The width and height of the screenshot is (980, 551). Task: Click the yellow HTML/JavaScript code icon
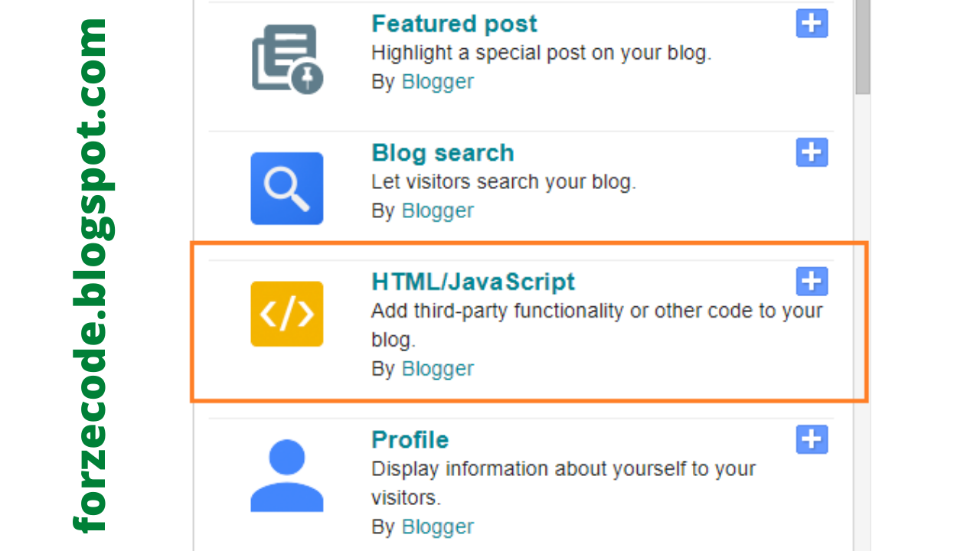click(286, 314)
